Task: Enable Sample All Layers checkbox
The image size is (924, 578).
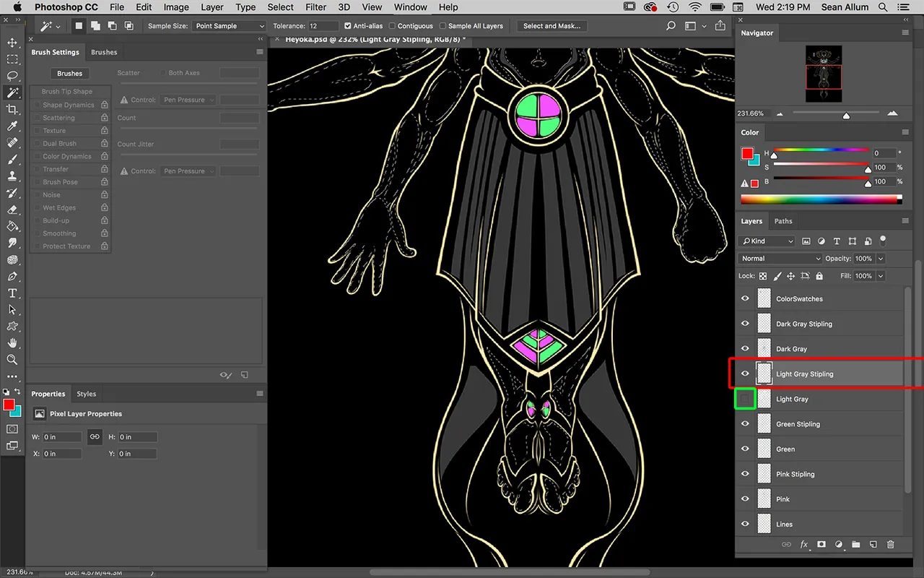Action: click(x=443, y=26)
